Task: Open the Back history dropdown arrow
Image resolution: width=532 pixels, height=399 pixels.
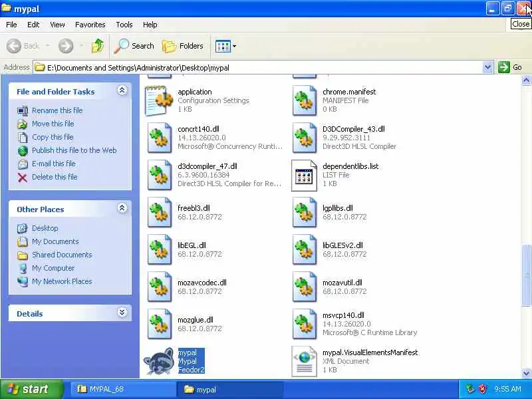Action: point(48,46)
